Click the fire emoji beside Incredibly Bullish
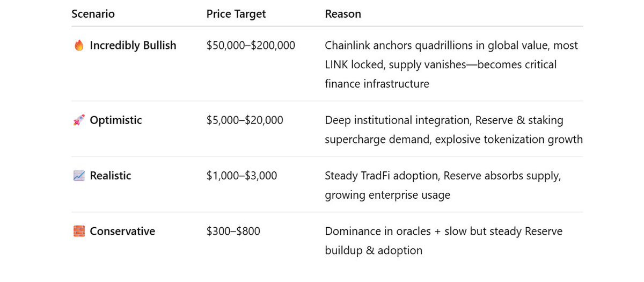The image size is (644, 282). tap(79, 46)
